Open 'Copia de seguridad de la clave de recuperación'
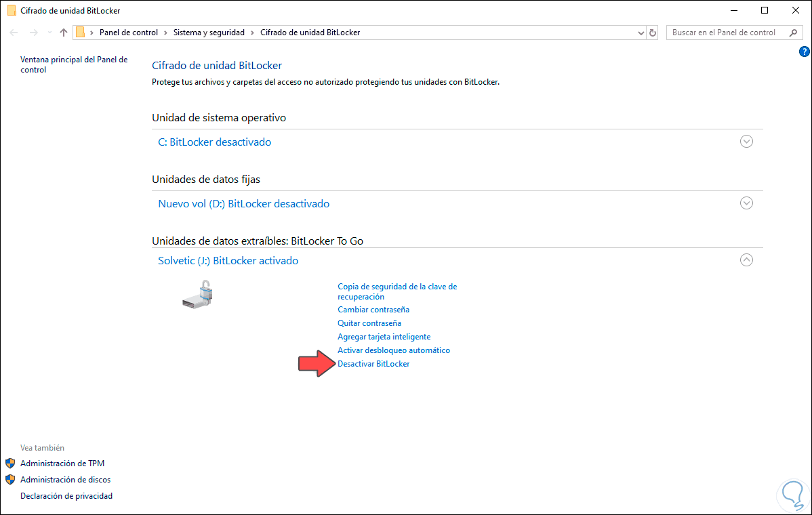The image size is (812, 515). pos(397,291)
